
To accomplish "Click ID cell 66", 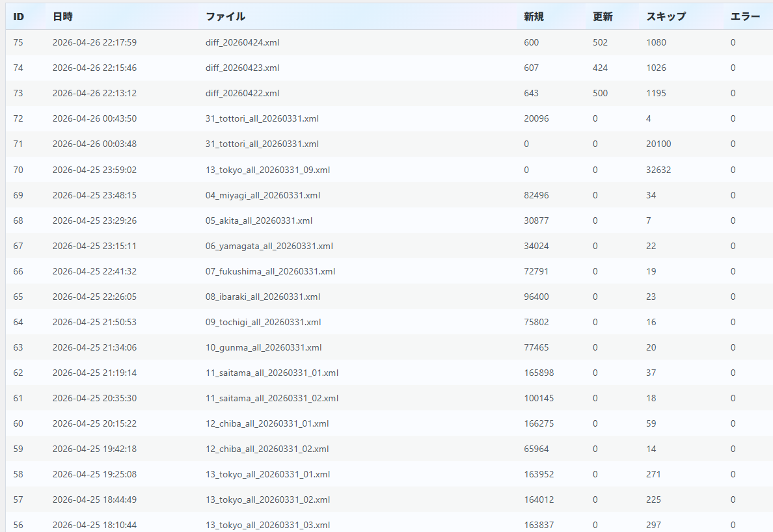I will tap(18, 271).
